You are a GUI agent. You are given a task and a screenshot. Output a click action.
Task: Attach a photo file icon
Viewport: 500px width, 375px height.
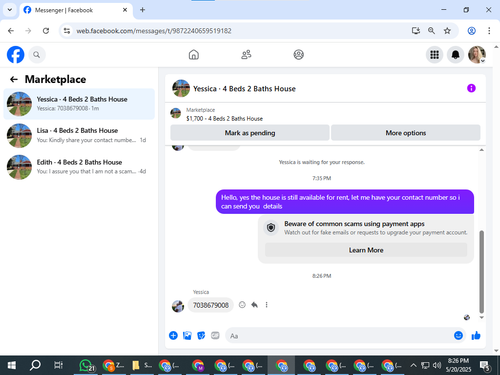click(187, 335)
